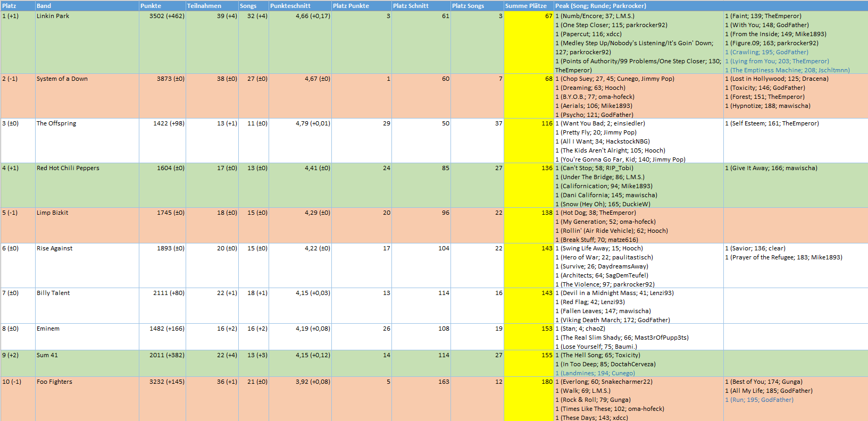This screenshot has width=868, height=421.
Task: Select yellow Summe Plätze cell '68'
Action: [529, 96]
